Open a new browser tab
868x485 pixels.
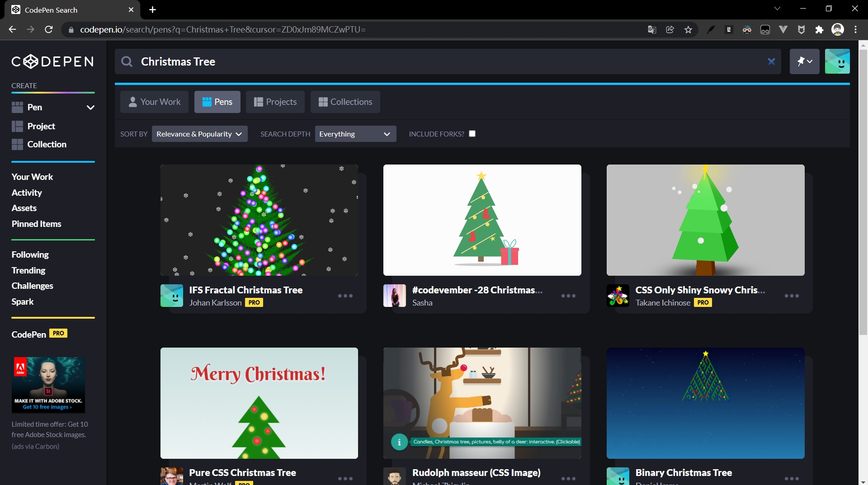152,9
